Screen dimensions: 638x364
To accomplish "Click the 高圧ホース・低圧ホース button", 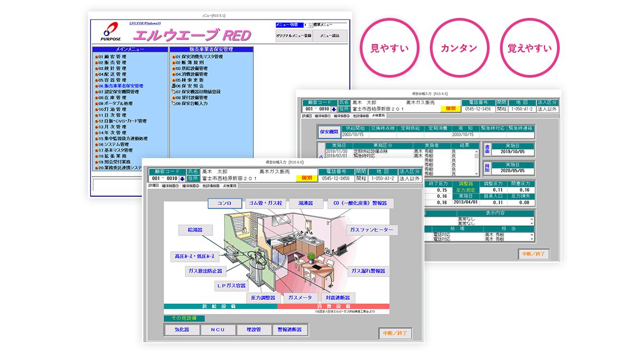I will pos(195,256).
